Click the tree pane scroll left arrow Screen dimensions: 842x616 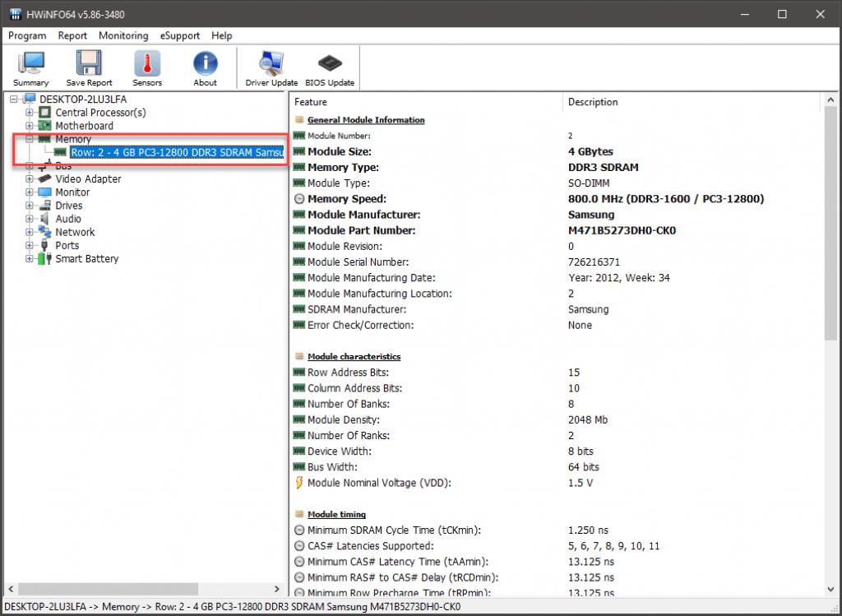tap(11, 589)
